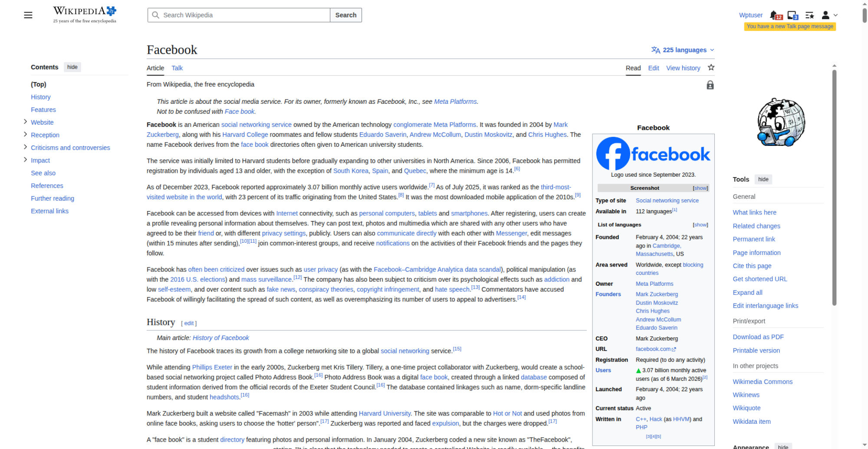Click the Wikipedia globe mascot image
This screenshot has height=449, width=868.
[x=781, y=122]
